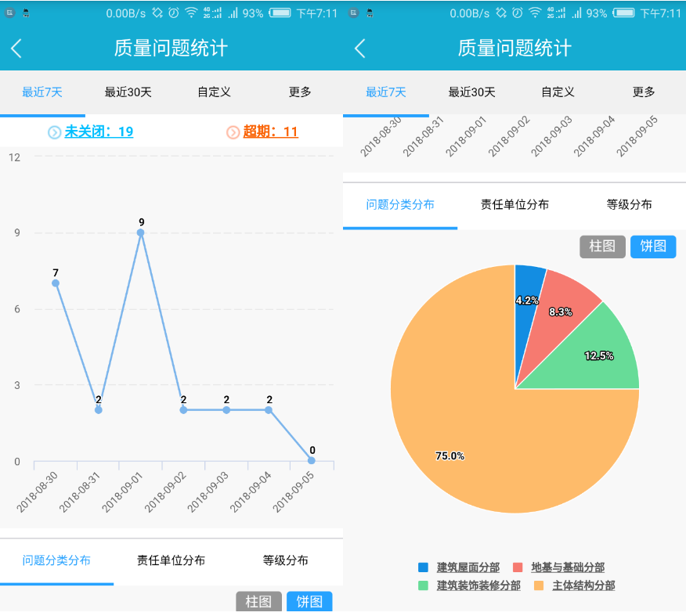The image size is (686, 616).
Task: Switch to 责任单位分布 tab on right screen
Action: (x=514, y=204)
